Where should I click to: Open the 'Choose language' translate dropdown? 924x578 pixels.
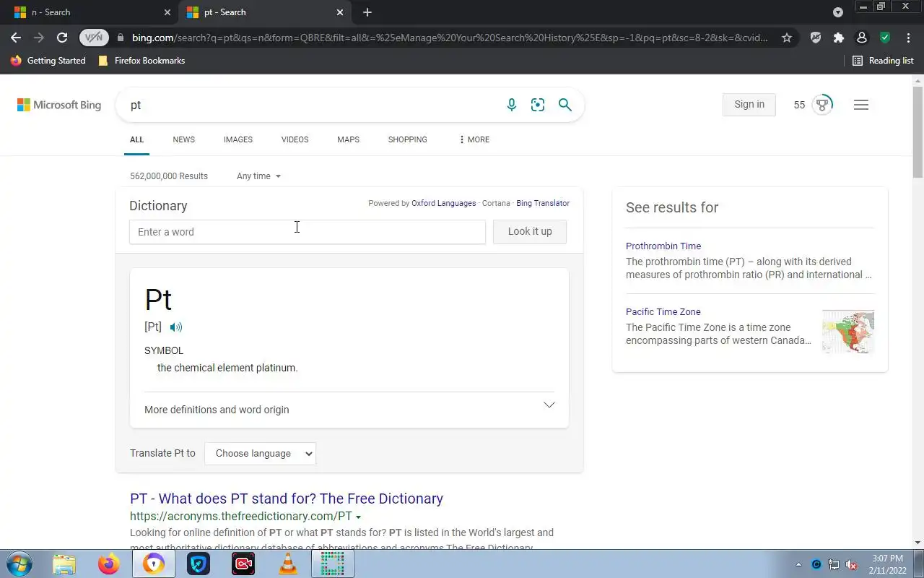pyautogui.click(x=260, y=454)
